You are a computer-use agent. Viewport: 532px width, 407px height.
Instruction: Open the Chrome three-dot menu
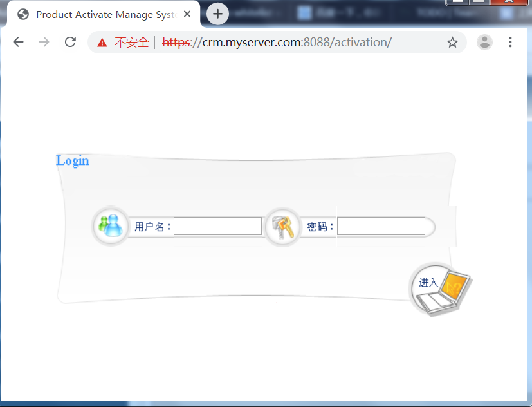pos(510,42)
